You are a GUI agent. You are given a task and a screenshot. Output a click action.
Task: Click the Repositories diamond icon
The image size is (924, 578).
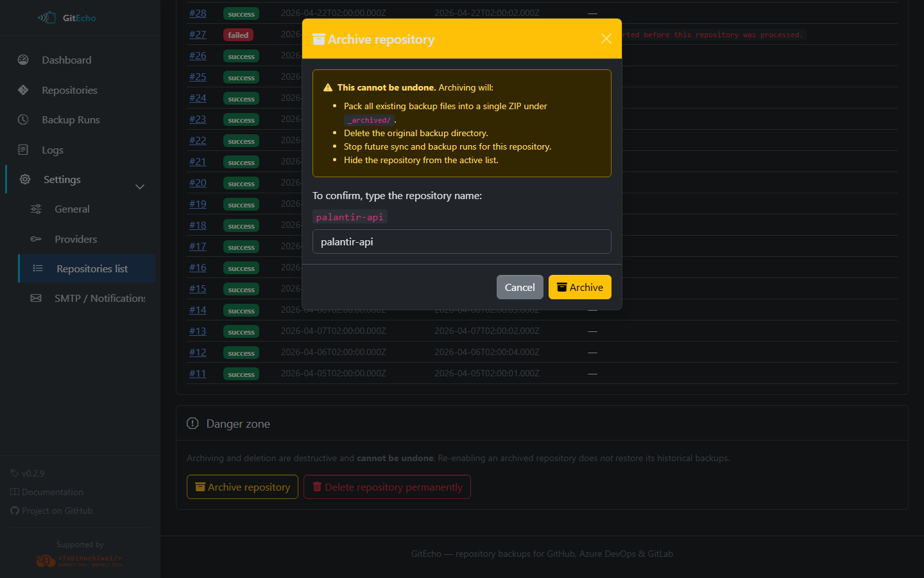(x=23, y=90)
